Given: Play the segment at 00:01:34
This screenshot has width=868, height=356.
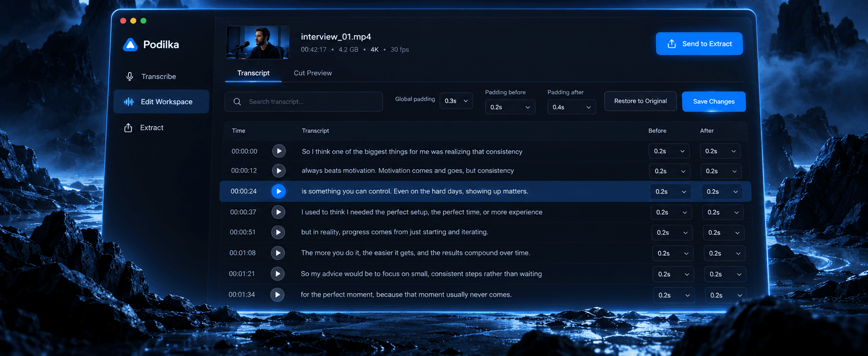Looking at the screenshot, I should pos(277,295).
